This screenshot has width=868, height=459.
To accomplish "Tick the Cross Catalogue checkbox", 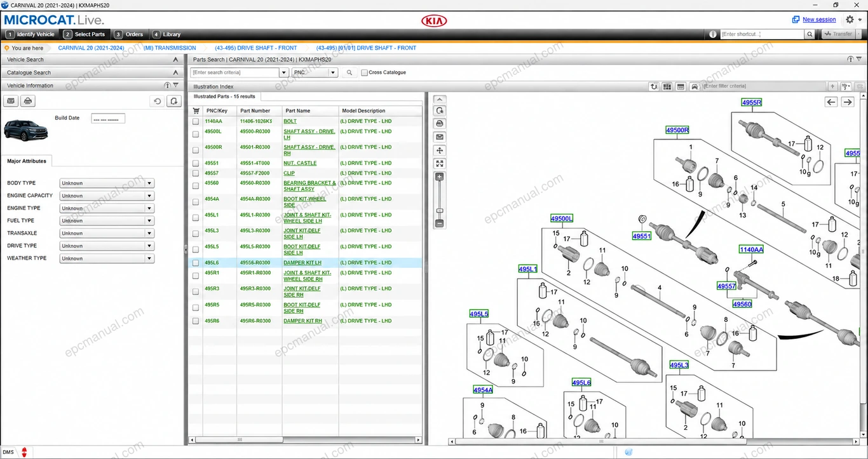I will 364,73.
